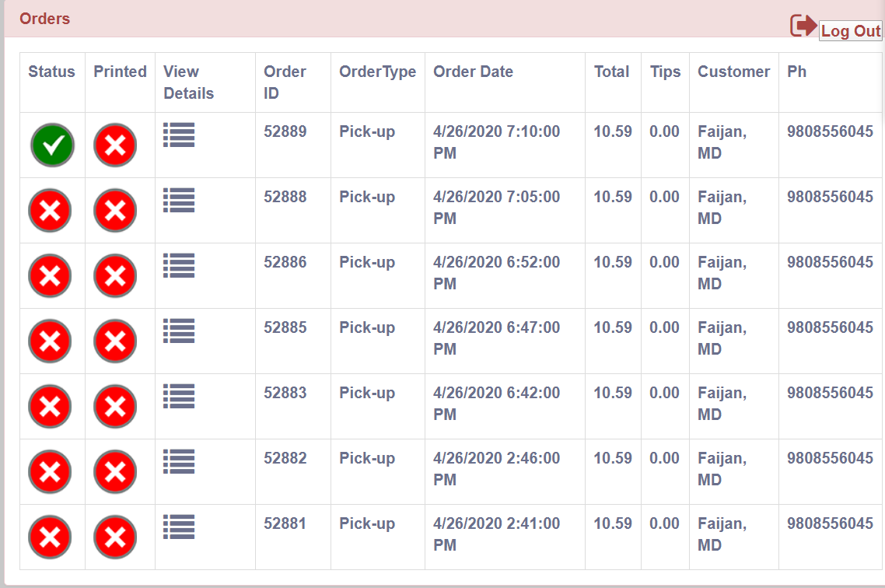Toggle green check status of order 52889
The image size is (885, 588).
(52, 145)
